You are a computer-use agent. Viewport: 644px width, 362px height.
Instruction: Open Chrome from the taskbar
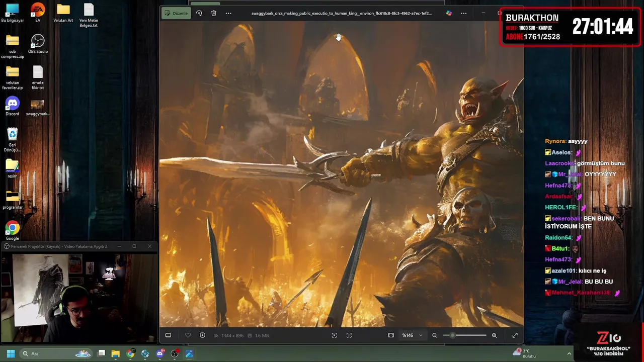130,353
